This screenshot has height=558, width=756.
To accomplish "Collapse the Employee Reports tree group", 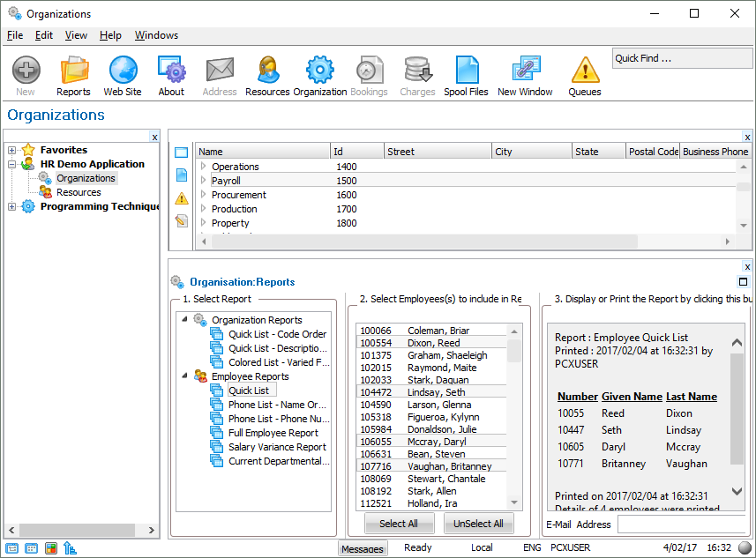I will (184, 376).
